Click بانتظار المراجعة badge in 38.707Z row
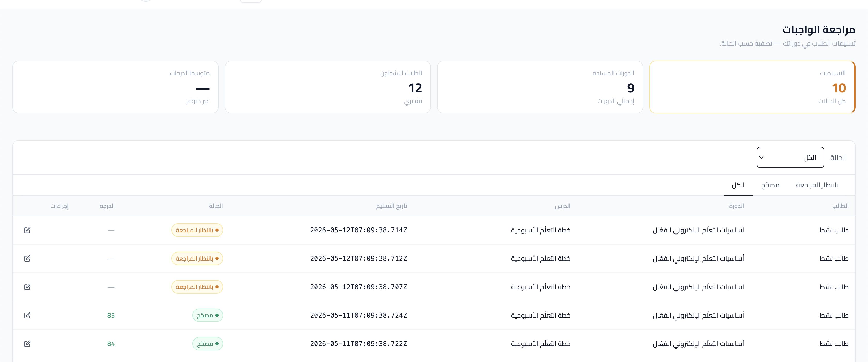868x362 pixels. [197, 287]
